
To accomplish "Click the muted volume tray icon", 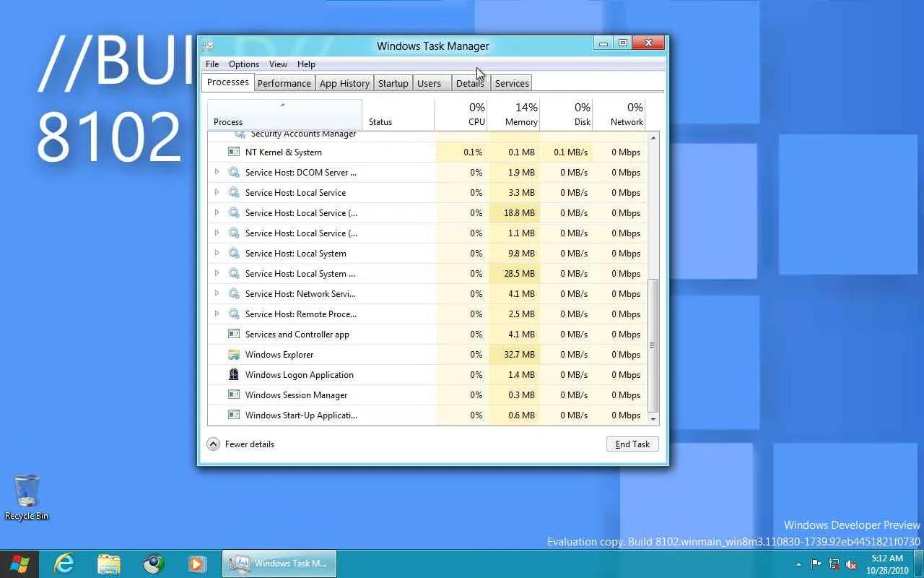I will tap(852, 564).
